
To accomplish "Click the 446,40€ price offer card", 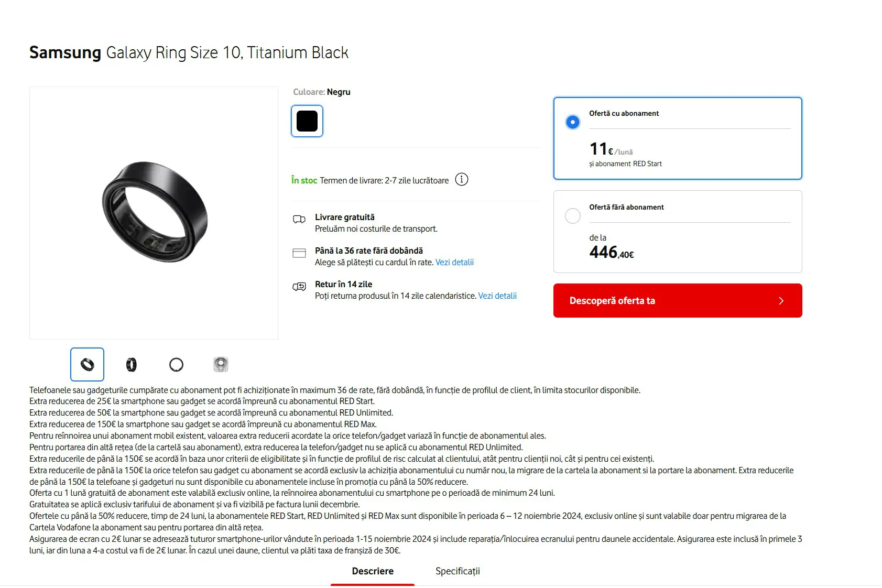I will 678,232.
